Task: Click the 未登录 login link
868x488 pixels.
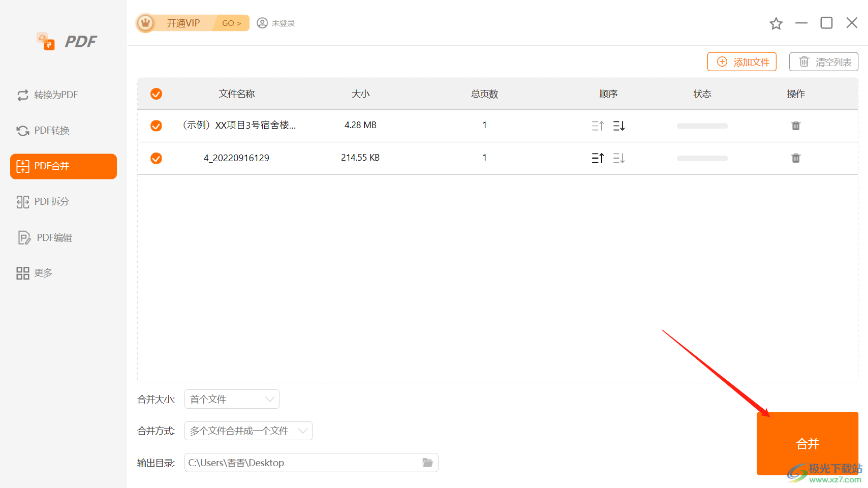Action: pos(284,23)
